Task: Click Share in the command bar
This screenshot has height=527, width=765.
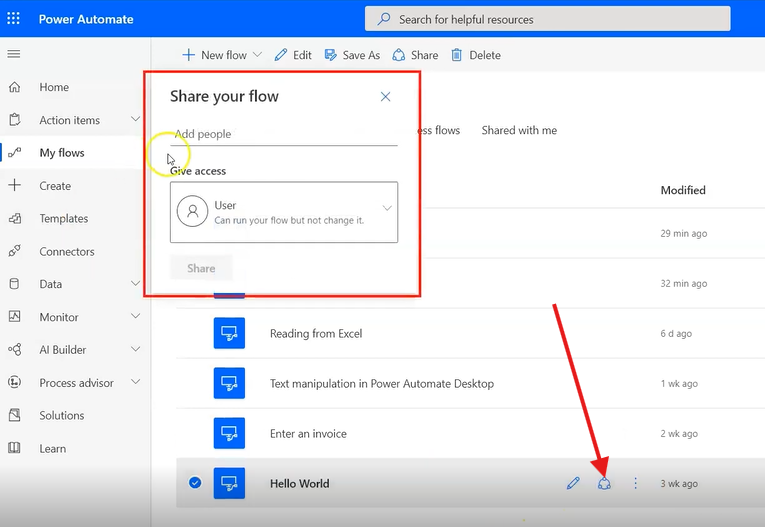Action: click(415, 55)
